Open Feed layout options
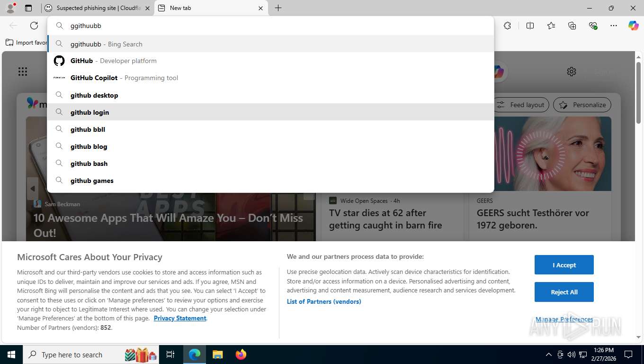Screen dimensions: 644x364 521,105
